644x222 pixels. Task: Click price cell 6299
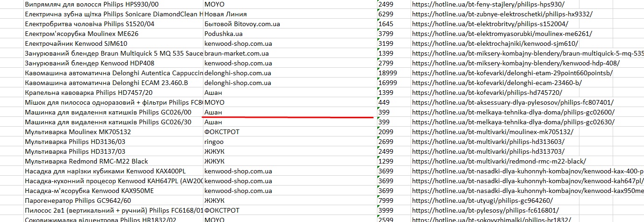pos(394,14)
